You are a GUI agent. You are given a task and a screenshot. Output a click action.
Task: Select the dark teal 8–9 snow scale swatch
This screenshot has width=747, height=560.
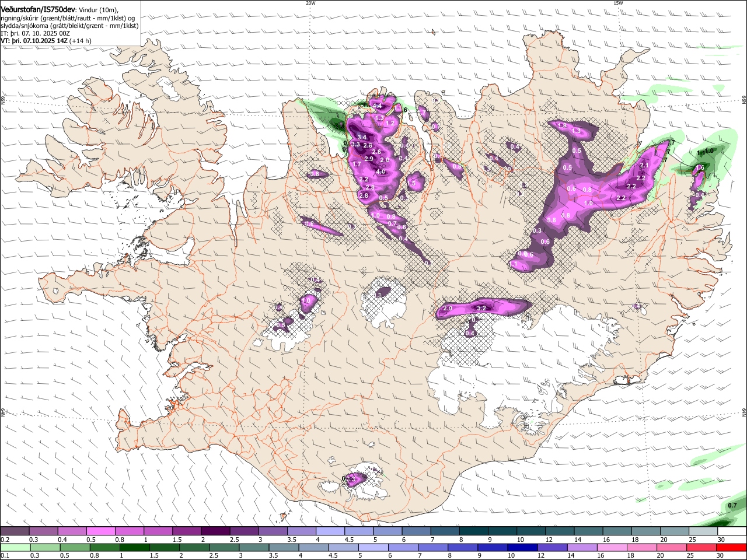tap(474, 531)
